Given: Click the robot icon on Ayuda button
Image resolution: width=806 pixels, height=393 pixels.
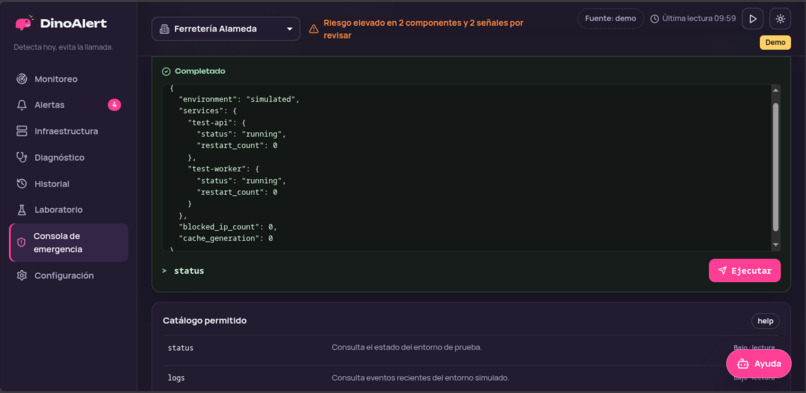Looking at the screenshot, I should [743, 364].
